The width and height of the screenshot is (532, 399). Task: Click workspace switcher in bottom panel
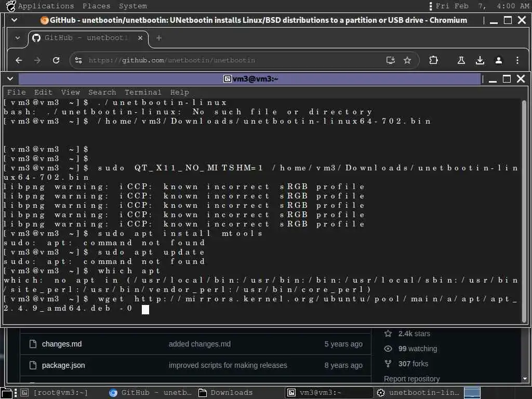tap(472, 393)
